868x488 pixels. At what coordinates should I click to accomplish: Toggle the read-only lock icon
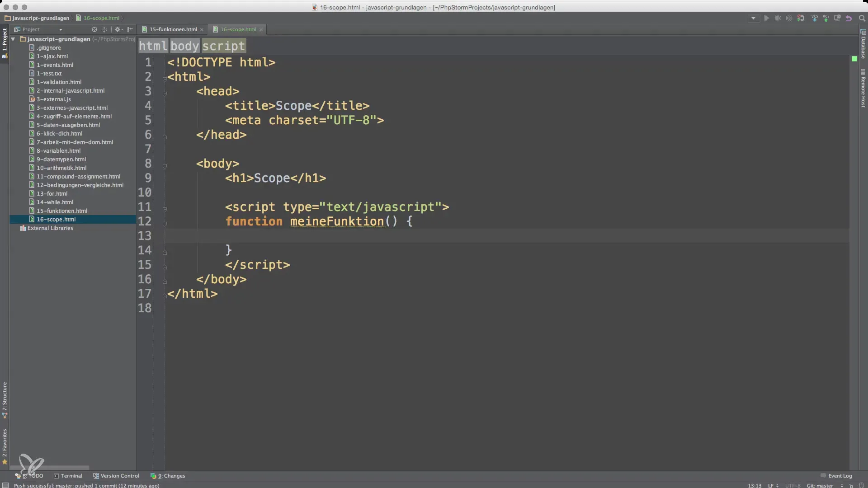point(851,486)
